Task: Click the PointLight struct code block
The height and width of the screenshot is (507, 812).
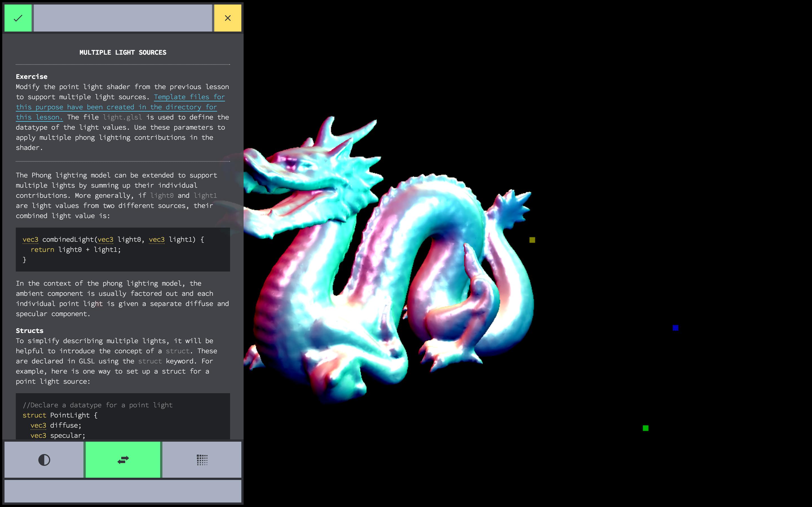Action: 123,416
